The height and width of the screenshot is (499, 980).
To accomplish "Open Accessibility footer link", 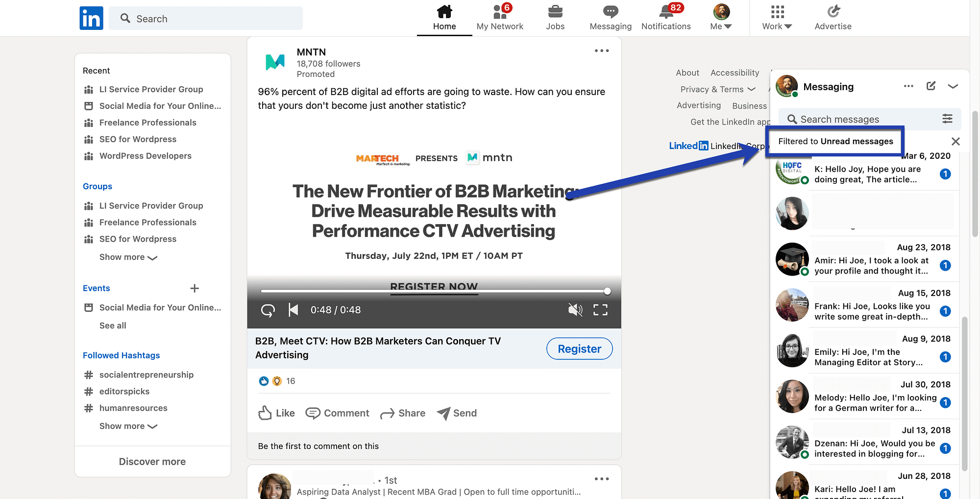I will tap(735, 73).
